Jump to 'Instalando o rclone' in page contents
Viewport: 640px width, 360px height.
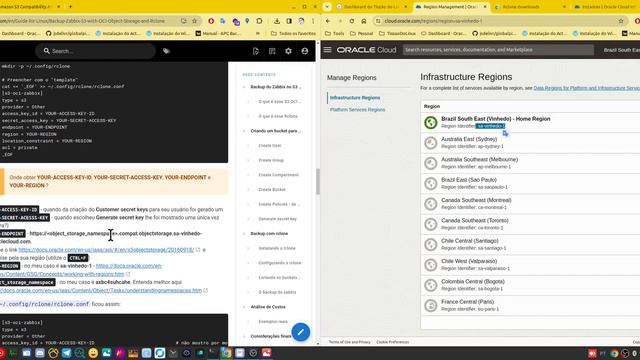277,248
